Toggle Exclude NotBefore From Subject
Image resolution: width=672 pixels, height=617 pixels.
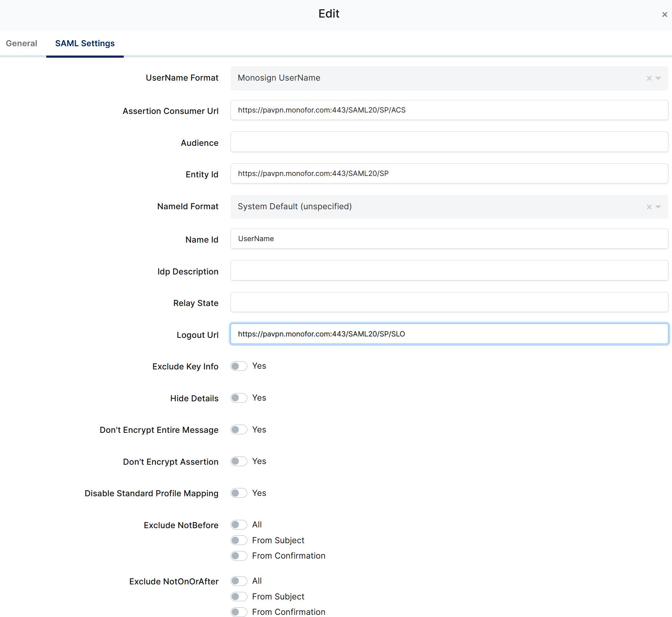point(239,540)
